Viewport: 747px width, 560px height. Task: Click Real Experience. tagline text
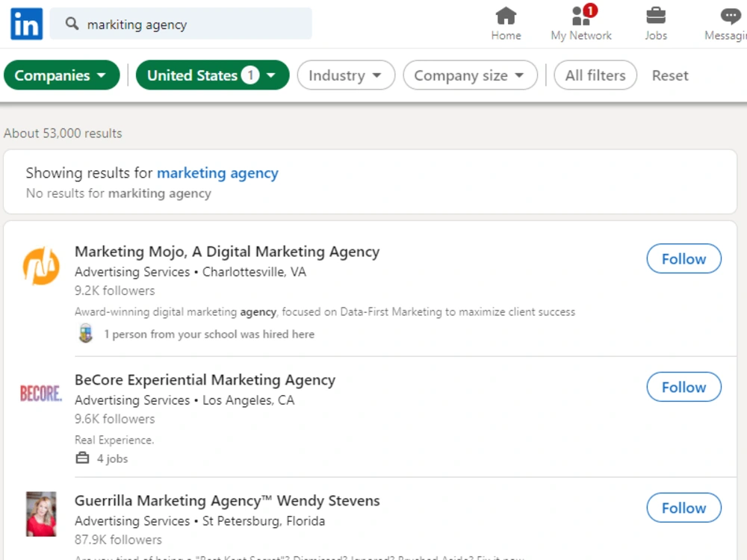[114, 440]
